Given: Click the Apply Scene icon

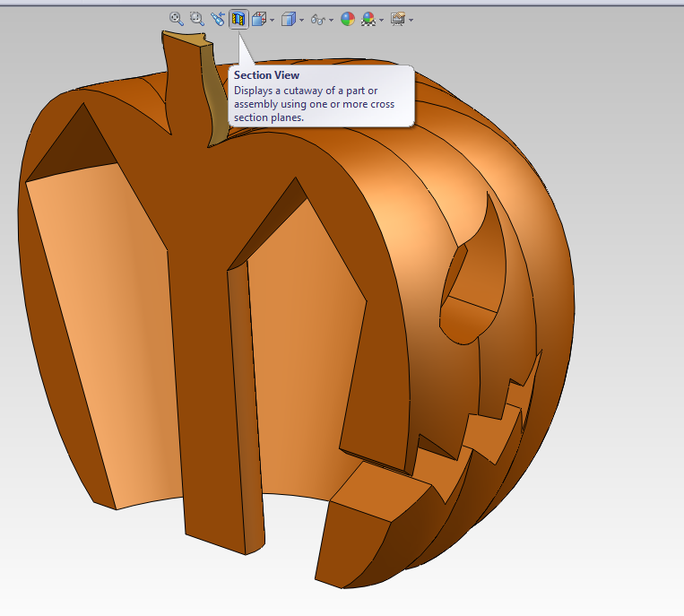Looking at the screenshot, I should (368, 19).
